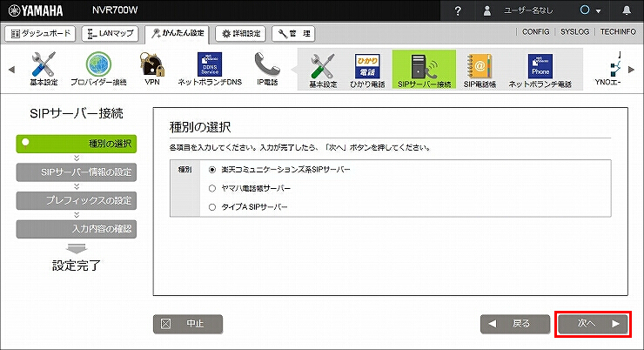Click the YAMAHA logo

point(36,10)
